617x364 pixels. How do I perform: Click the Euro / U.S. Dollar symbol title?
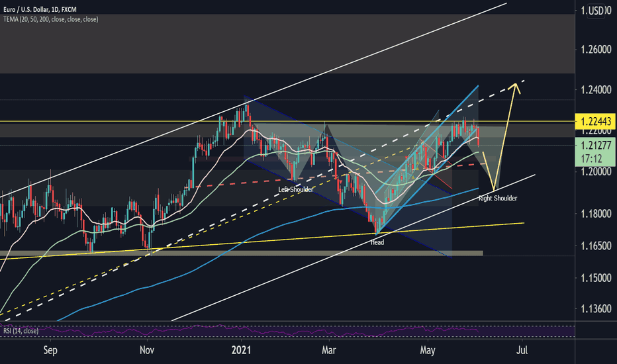pos(40,9)
